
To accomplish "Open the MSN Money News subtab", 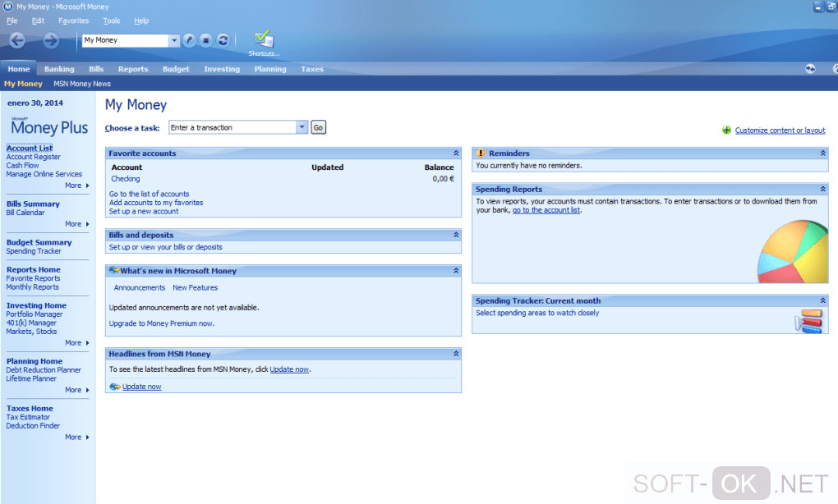I will [82, 84].
